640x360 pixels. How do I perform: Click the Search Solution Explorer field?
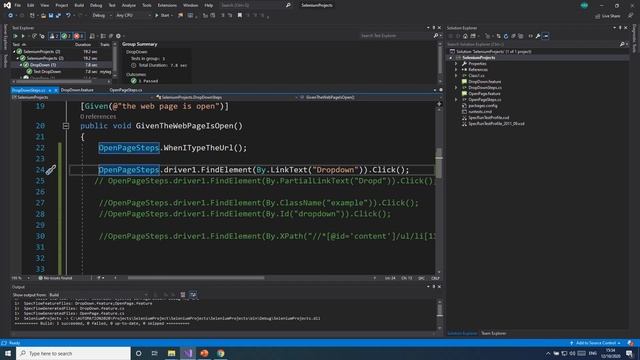click(x=533, y=44)
